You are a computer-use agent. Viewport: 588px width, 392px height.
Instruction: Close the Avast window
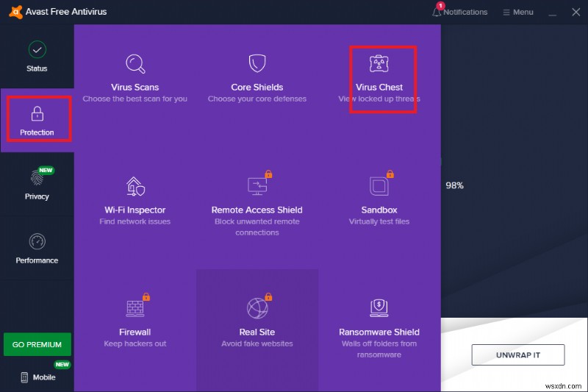point(576,12)
